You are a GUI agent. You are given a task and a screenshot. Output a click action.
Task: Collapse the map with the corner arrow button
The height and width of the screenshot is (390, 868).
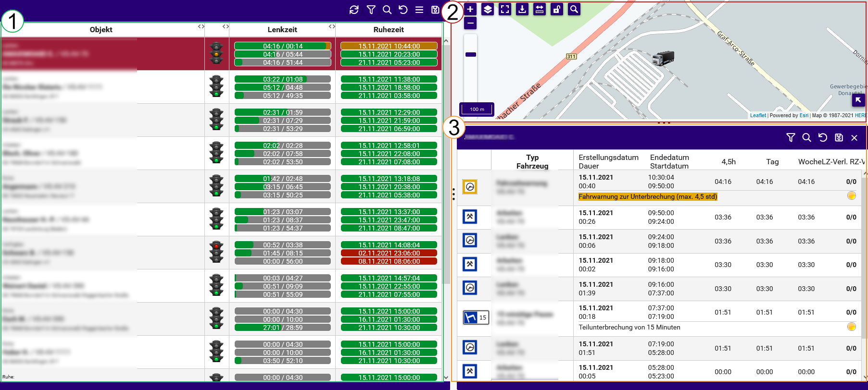858,100
